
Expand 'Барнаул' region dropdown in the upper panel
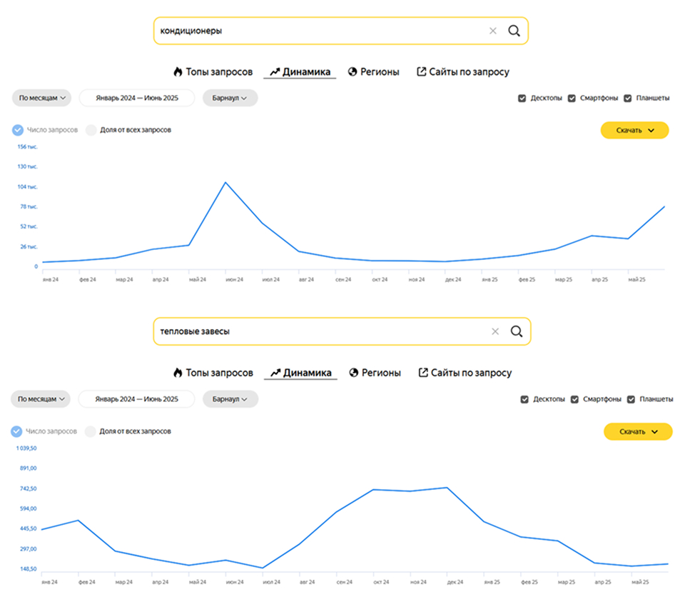(x=230, y=98)
